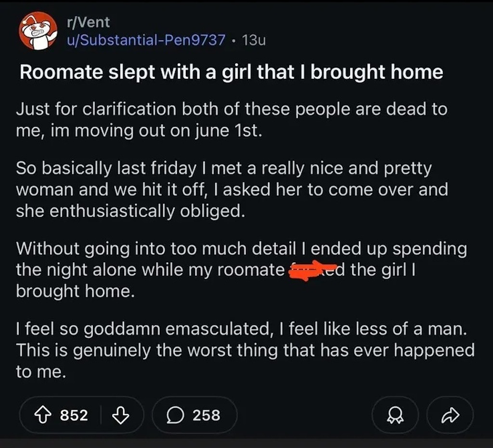Click the sentence "This is genuinely the worst"
493x448 pixels.
(245, 350)
